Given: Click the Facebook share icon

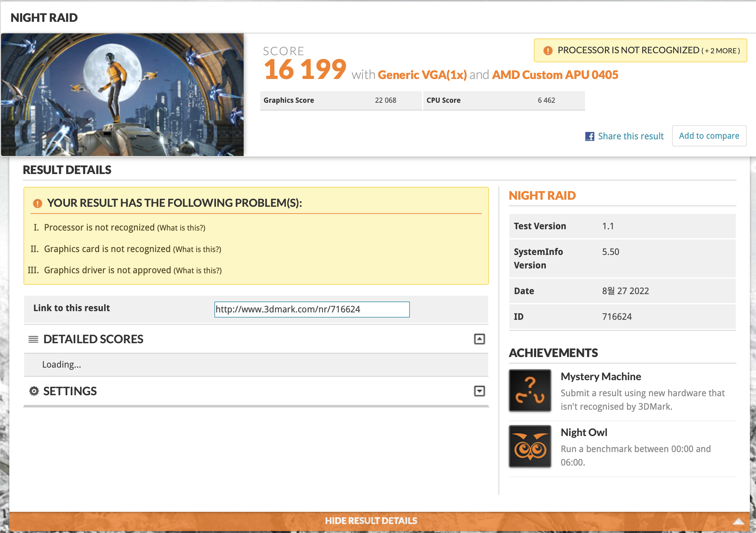Looking at the screenshot, I should coord(589,136).
